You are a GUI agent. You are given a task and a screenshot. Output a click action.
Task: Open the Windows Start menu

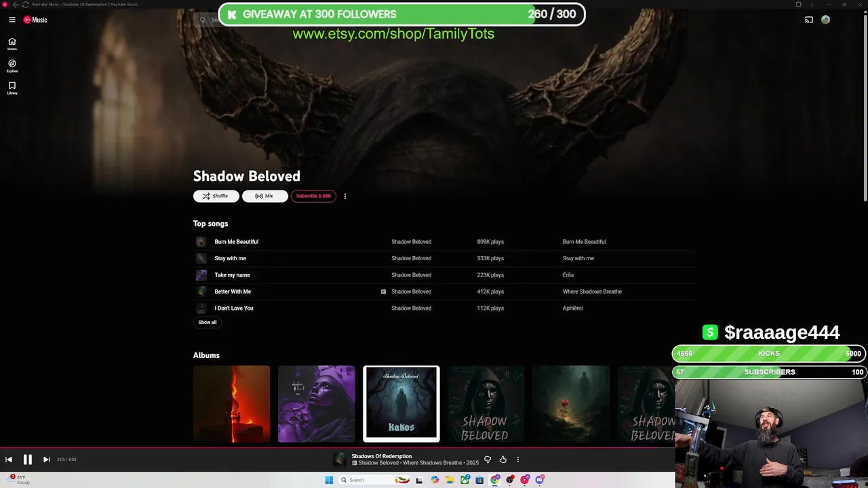tap(329, 480)
